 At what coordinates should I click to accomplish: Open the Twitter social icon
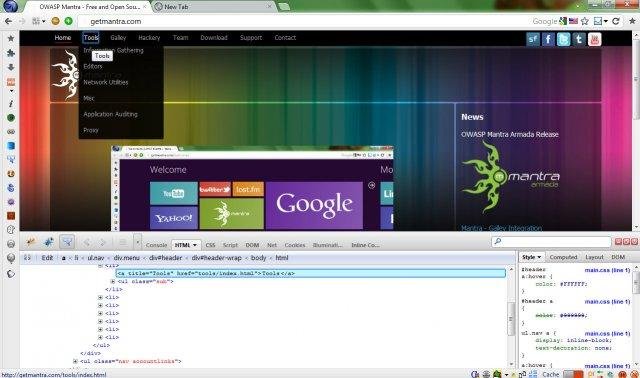[564, 39]
